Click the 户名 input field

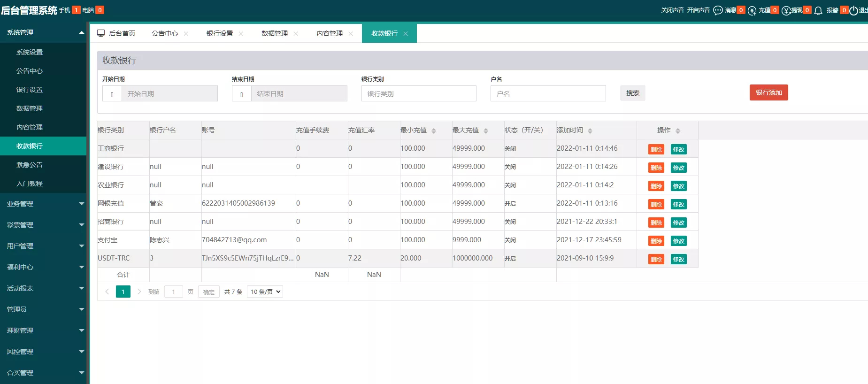[548, 93]
